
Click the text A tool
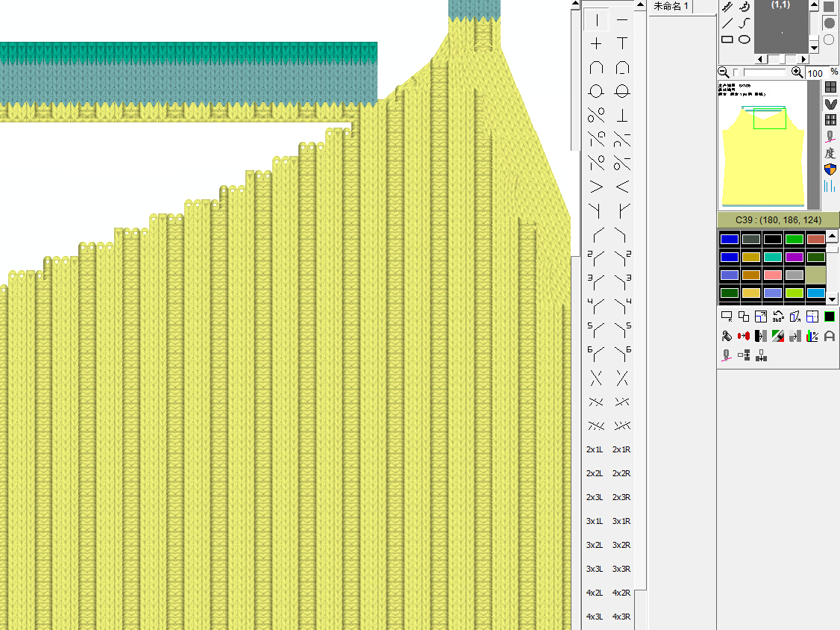click(830, 336)
